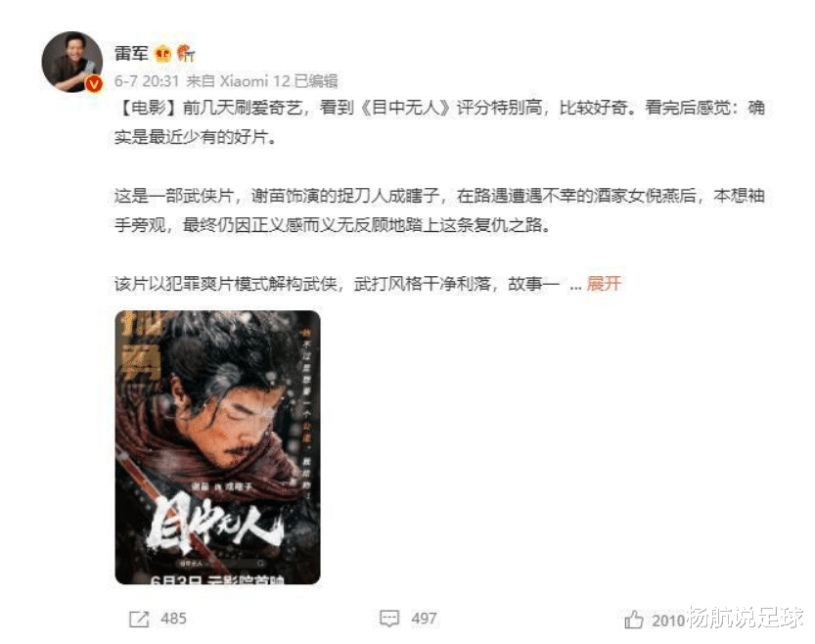This screenshot has height=644, width=815.
Task: Click the orange verified V badge
Action: pyautogui.click(x=94, y=84)
